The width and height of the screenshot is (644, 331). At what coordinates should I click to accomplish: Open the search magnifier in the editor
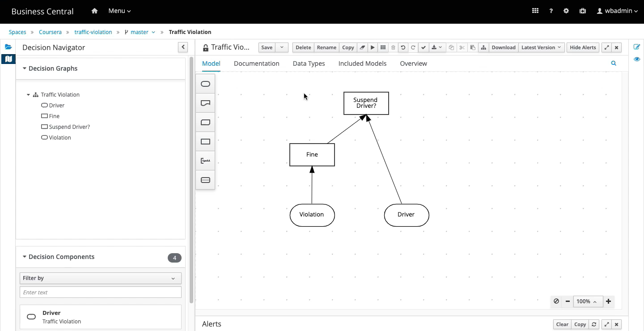(x=614, y=64)
